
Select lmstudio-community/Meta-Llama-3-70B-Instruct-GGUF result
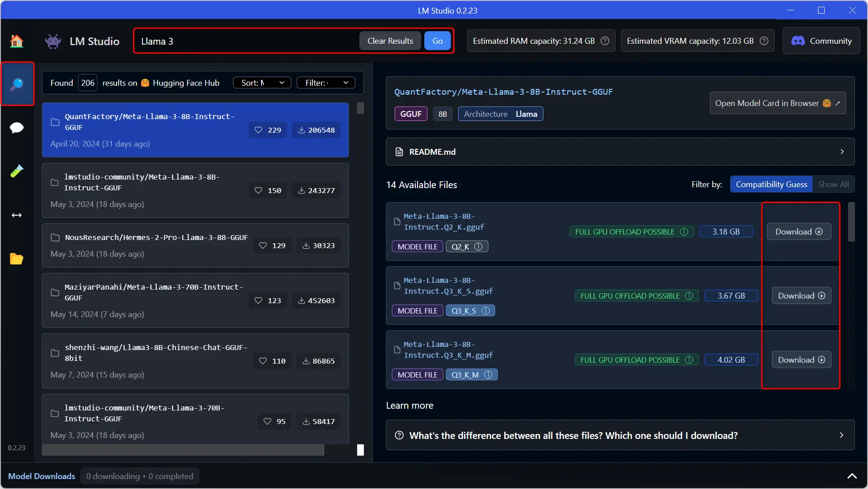tap(195, 420)
